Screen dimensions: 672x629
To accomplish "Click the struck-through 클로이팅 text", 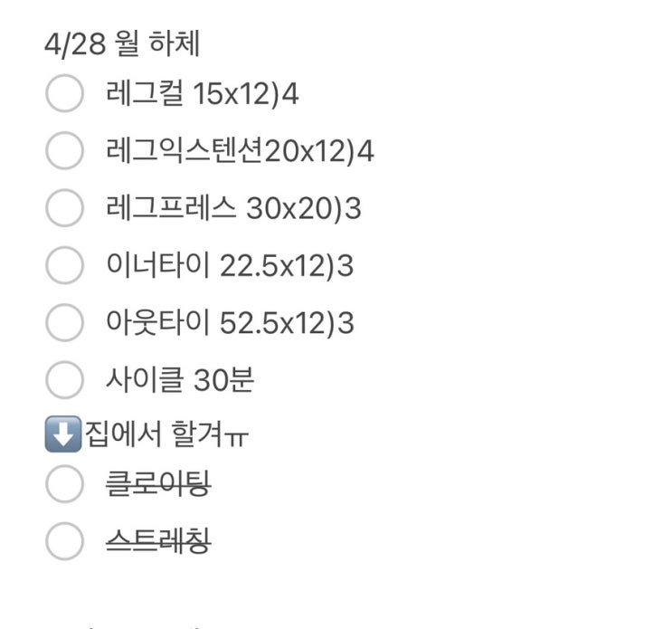I will (158, 484).
